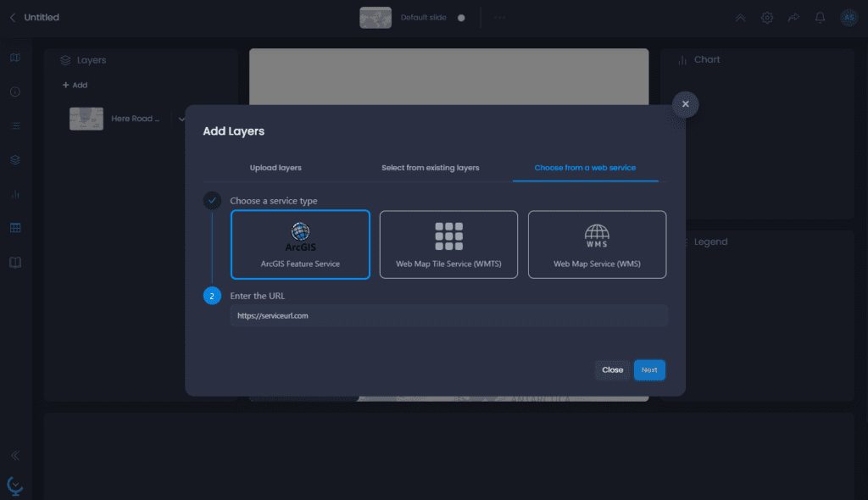This screenshot has height=500, width=868.
Task: Open the table grid icon in left sidebar
Action: pyautogui.click(x=15, y=228)
